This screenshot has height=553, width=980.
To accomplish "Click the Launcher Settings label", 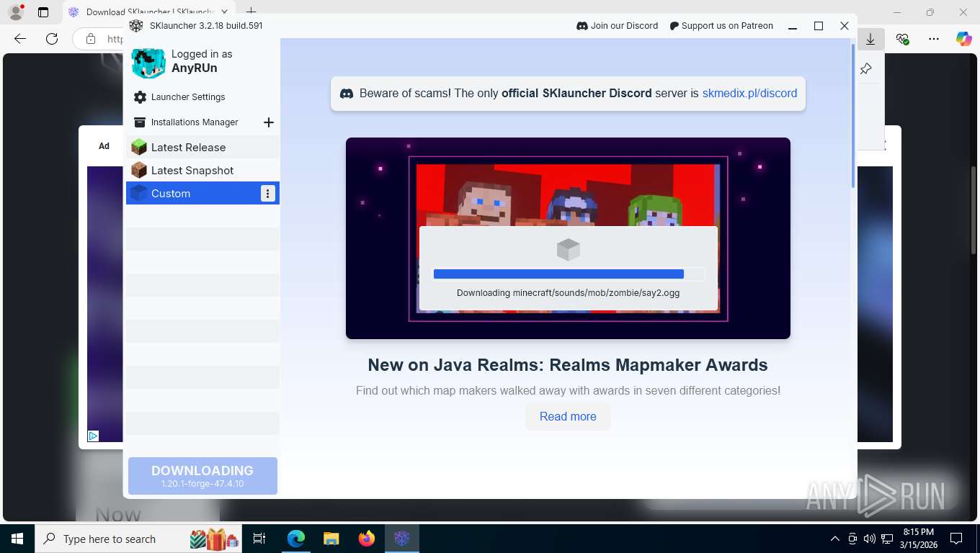I will coord(188,97).
